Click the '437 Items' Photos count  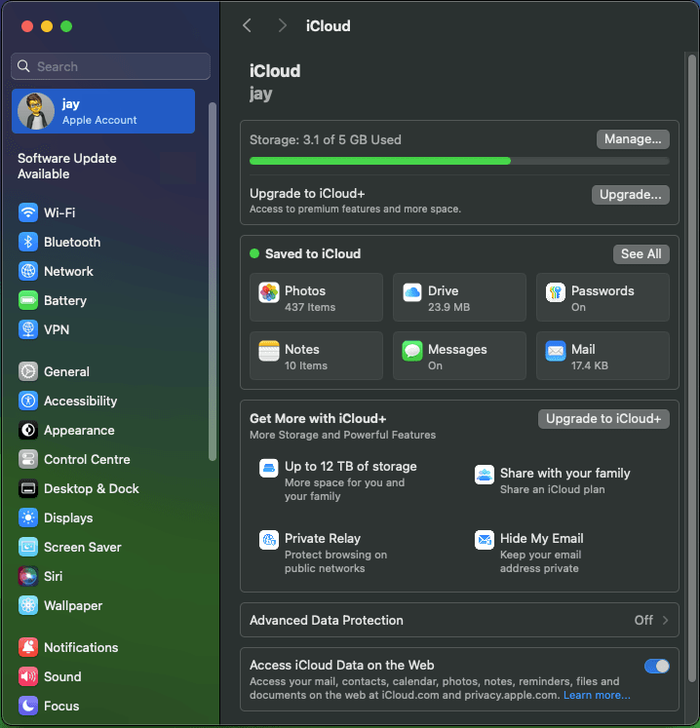point(310,307)
